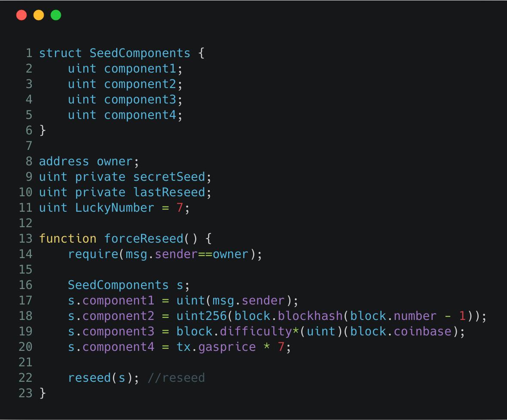Click blockhash on line 18
Image resolution: width=507 pixels, height=420 pixels.
(x=310, y=316)
